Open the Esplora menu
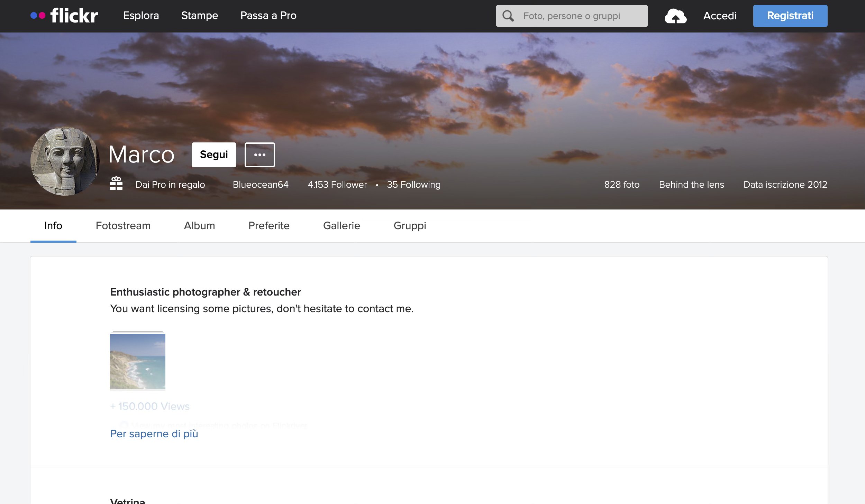865x504 pixels. point(141,16)
